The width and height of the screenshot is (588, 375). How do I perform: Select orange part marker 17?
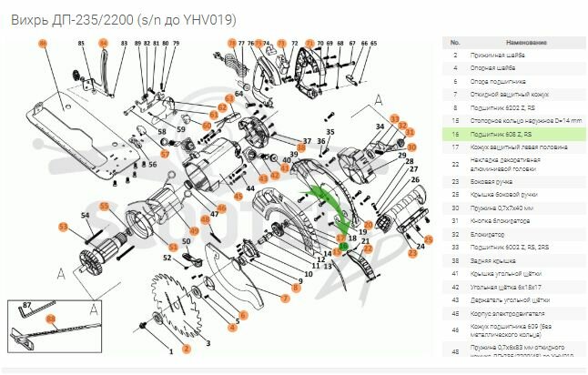pos(340,238)
